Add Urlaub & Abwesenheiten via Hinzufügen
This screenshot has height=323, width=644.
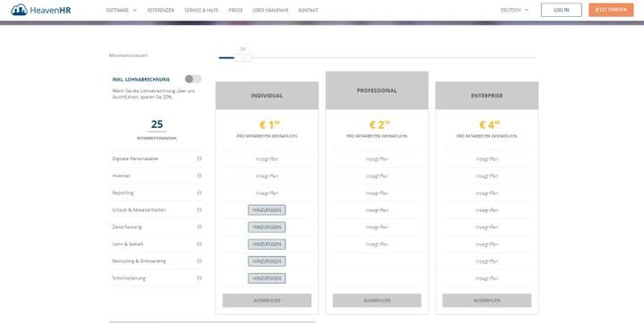pyautogui.click(x=267, y=210)
